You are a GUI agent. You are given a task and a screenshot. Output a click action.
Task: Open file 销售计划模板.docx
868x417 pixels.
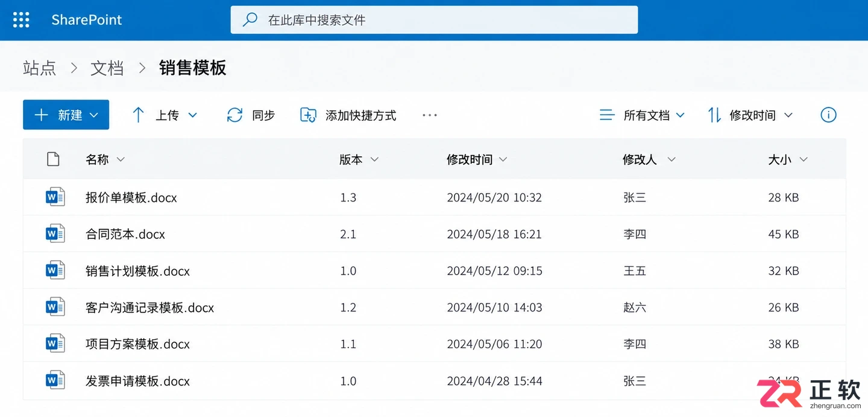(137, 271)
